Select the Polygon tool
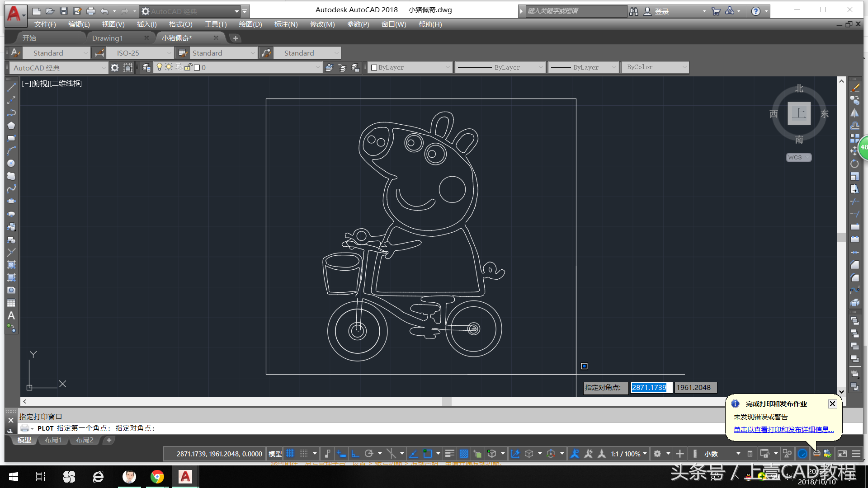The height and width of the screenshot is (488, 868). point(11,125)
